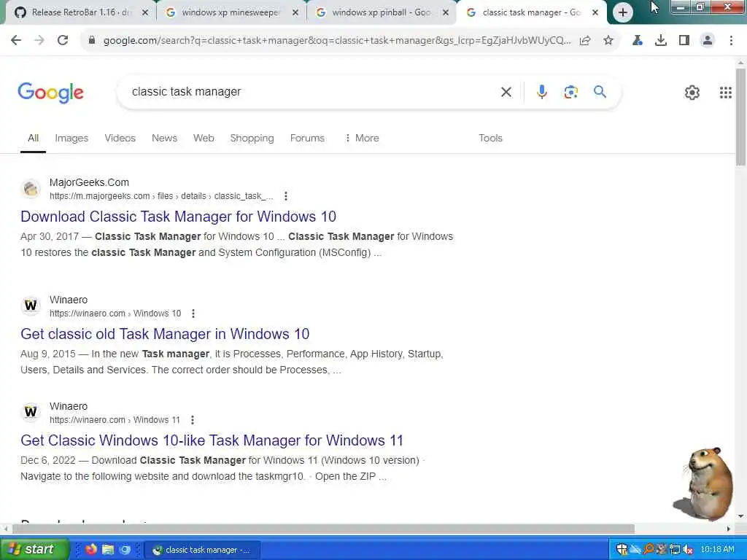Go back to the previous page

pyautogui.click(x=16, y=41)
